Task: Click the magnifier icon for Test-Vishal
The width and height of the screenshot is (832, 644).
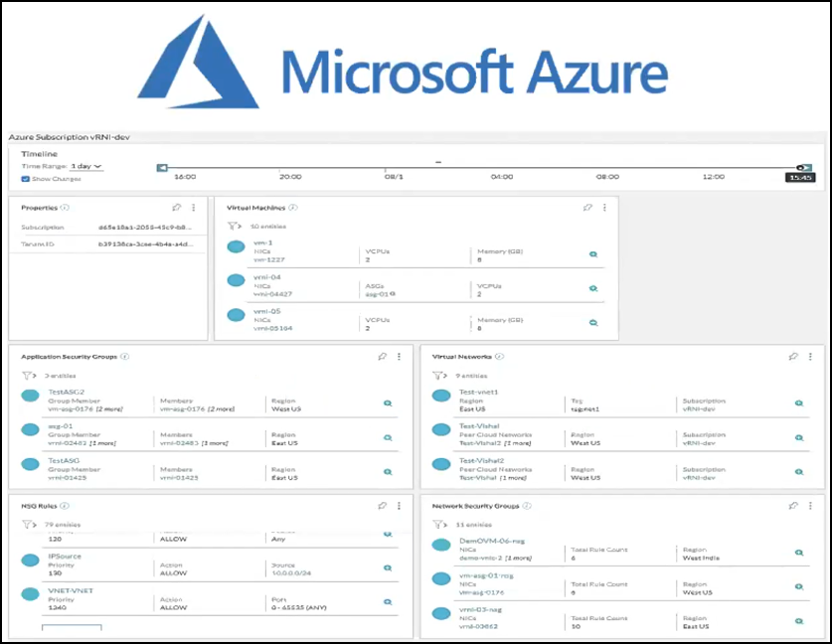Action: click(x=799, y=437)
